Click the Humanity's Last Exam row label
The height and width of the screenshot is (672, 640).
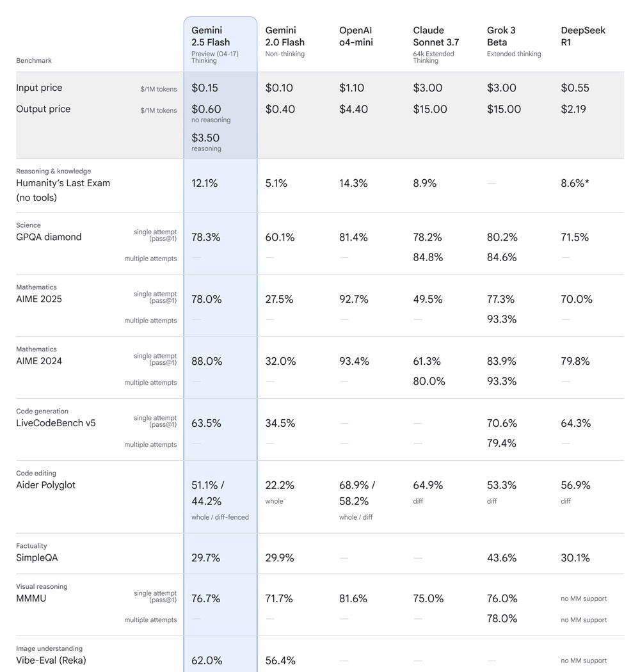[x=63, y=190]
